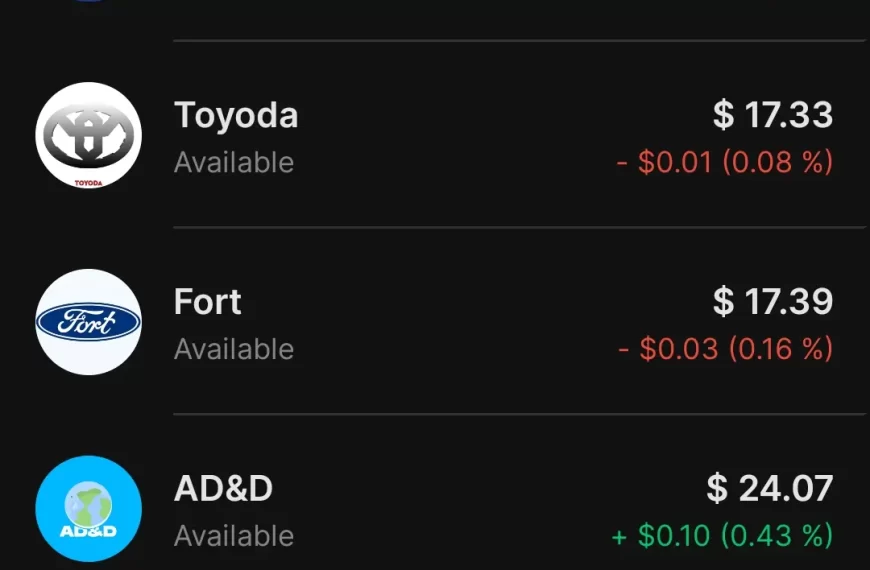Select the $ 24.07 price
The width and height of the screenshot is (870, 570).
769,489
